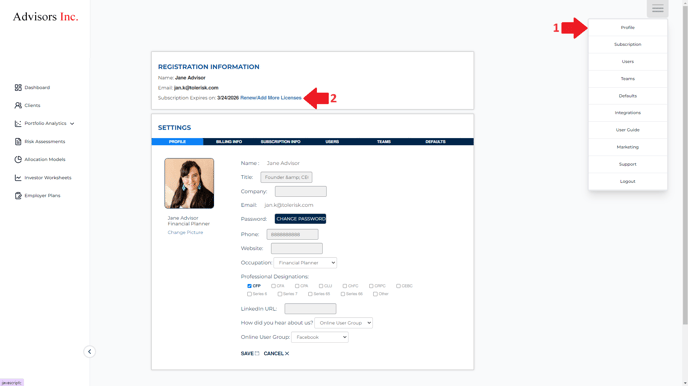Tick the Other designation checkbox

[375, 294]
